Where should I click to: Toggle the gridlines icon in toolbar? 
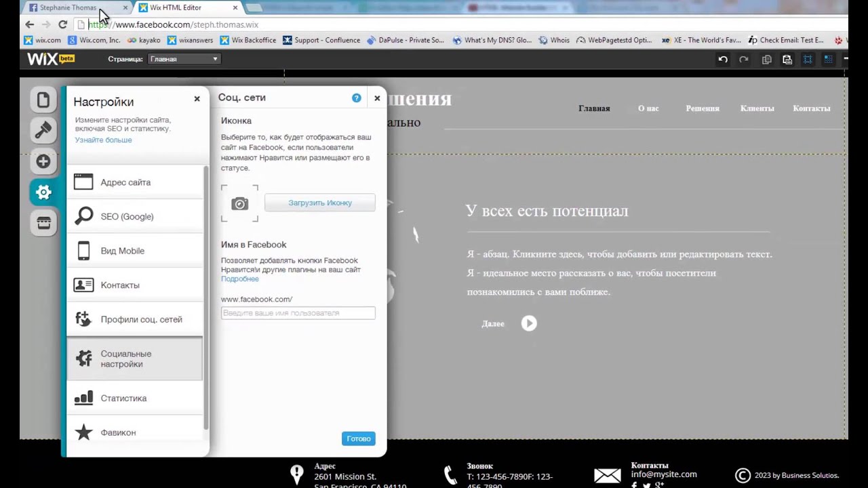point(808,60)
